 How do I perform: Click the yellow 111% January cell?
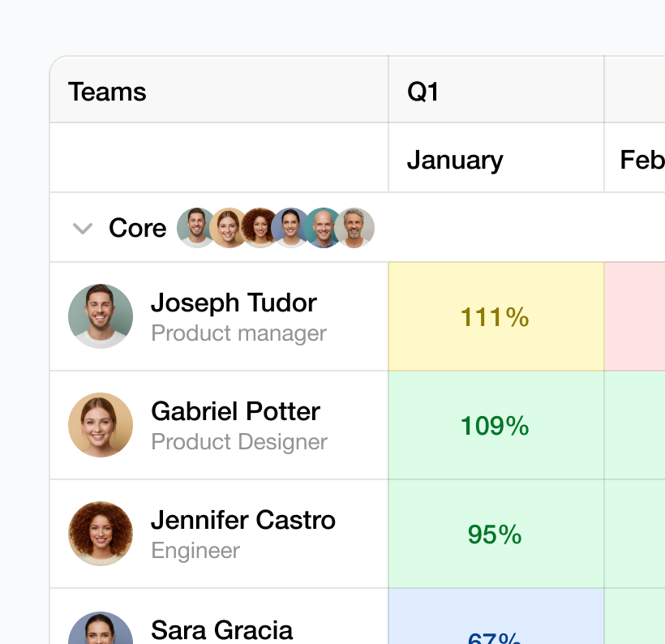496,317
